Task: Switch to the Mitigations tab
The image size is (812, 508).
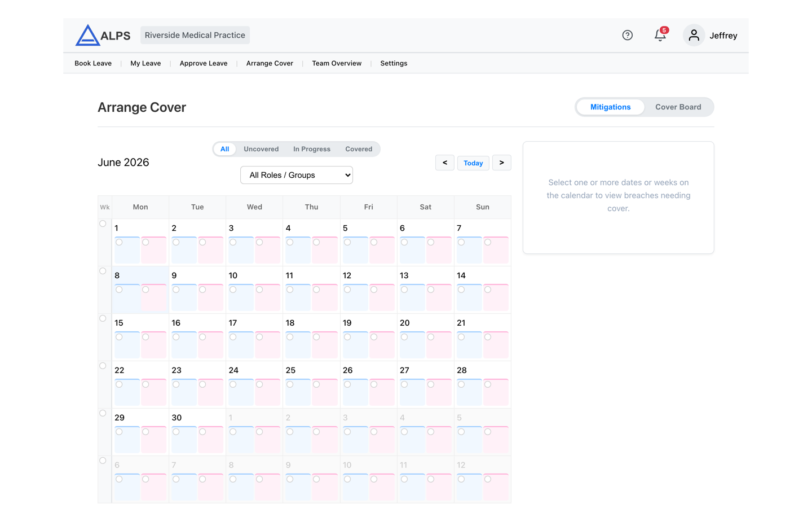Action: [610, 107]
